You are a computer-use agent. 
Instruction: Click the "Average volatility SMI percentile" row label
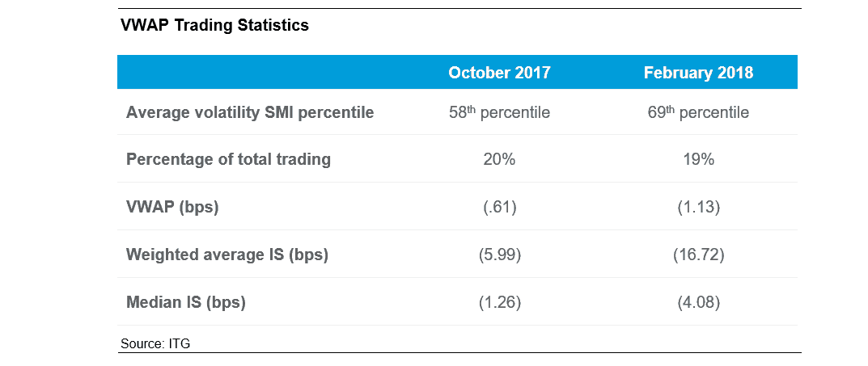(x=250, y=112)
